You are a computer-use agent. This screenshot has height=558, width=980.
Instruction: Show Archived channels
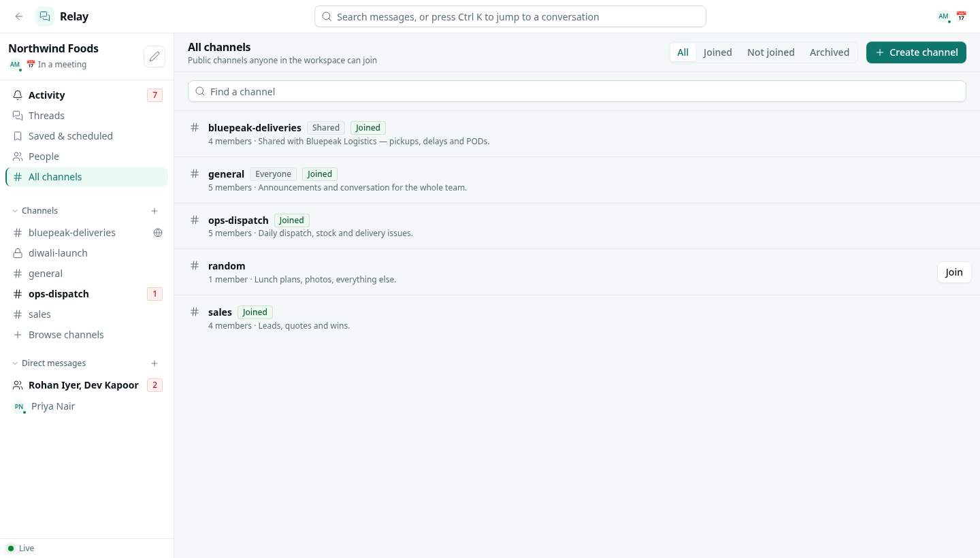[x=829, y=52]
